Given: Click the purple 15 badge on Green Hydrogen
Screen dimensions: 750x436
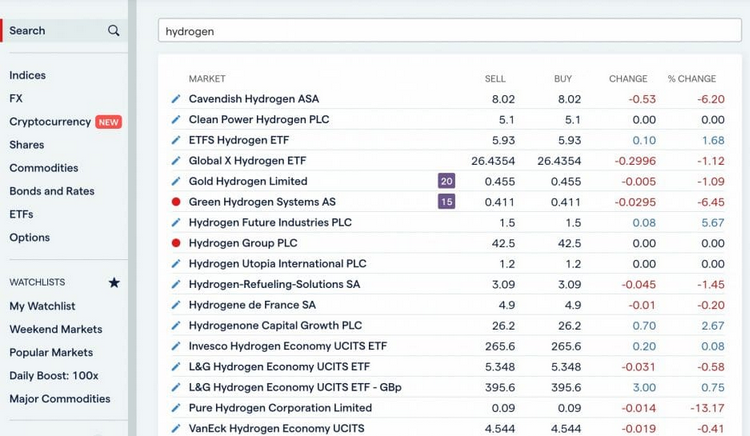Looking at the screenshot, I should [x=446, y=202].
